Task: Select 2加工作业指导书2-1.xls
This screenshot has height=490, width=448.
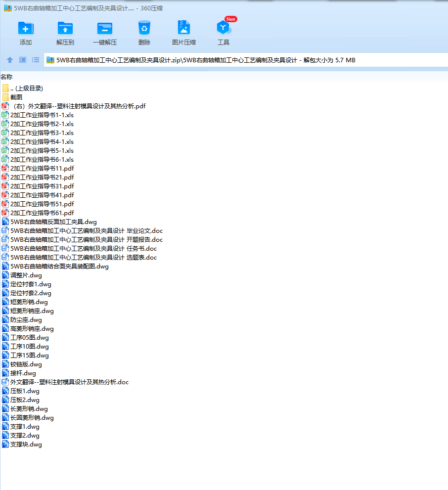Action: pyautogui.click(x=38, y=124)
